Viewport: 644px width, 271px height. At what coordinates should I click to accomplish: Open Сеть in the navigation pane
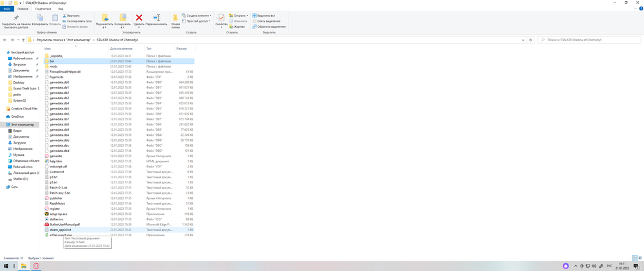click(12, 187)
